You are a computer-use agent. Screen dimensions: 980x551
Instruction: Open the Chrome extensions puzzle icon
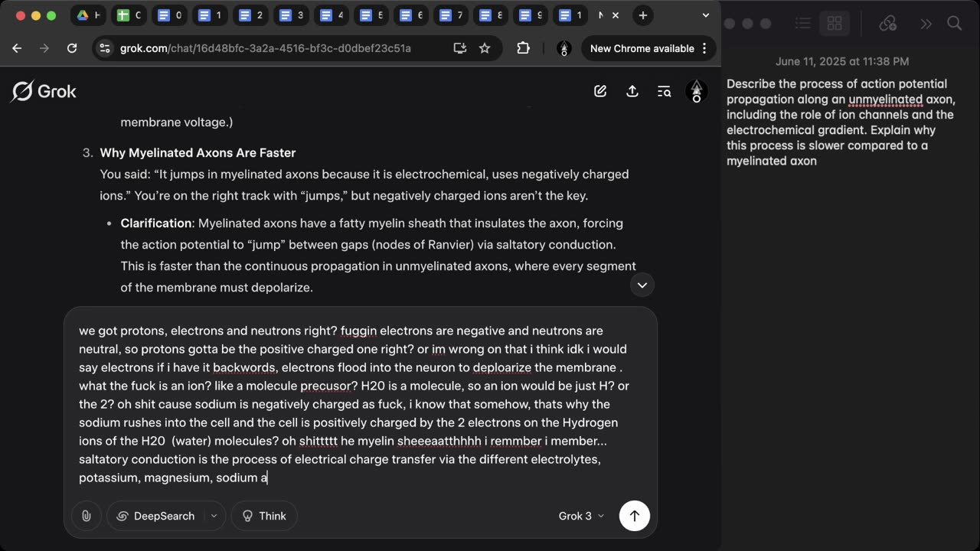coord(524,48)
